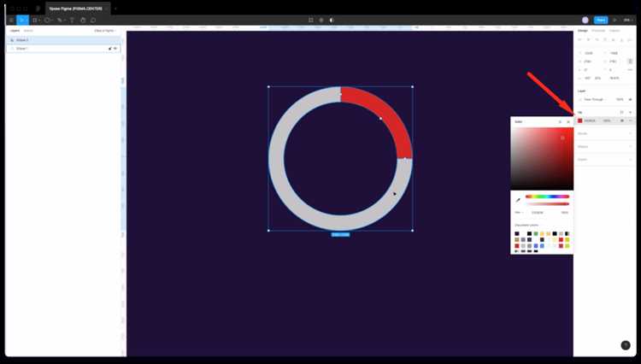Click the blue Share button
The width and height of the screenshot is (641, 364).
click(601, 20)
